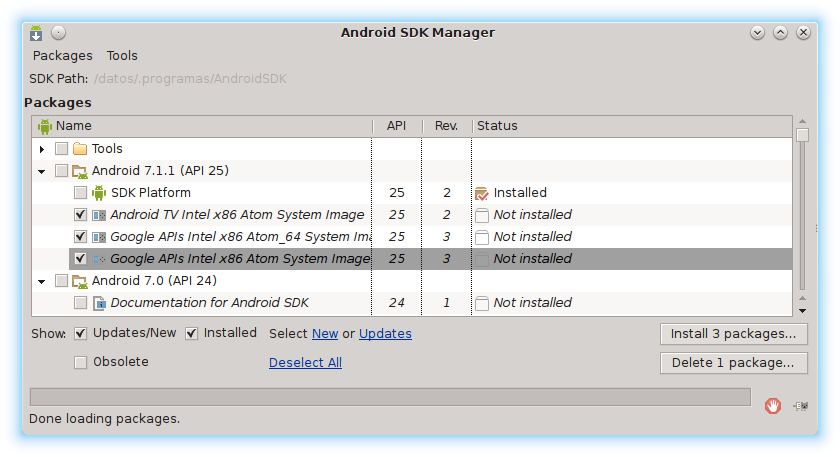Click the Not installed icon for Atom_64 image
The image size is (840, 457).
pyautogui.click(x=482, y=237)
